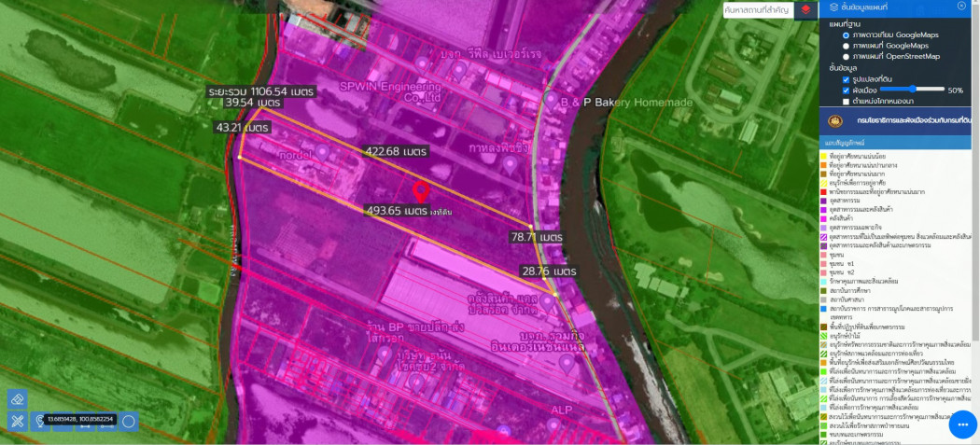This screenshot has width=980, height=445.
Task: Uncheck the ผังเมือง layer checkbox
Action: (x=846, y=90)
